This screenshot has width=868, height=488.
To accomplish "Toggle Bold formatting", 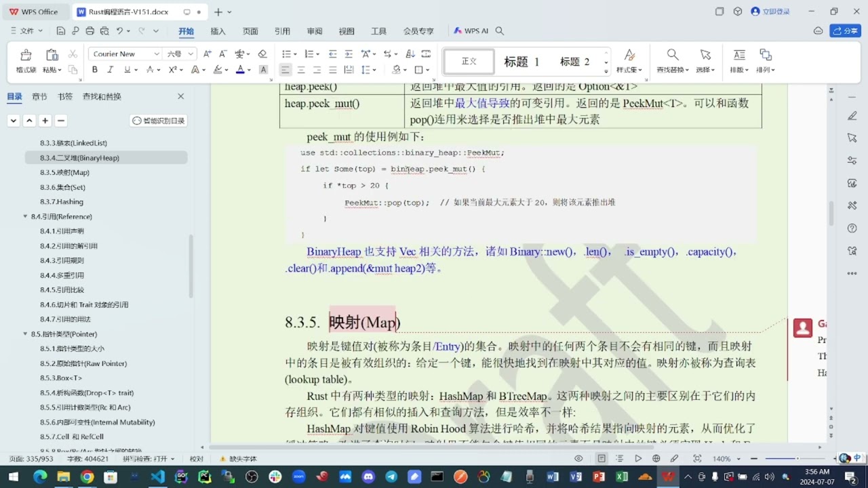I will coord(94,70).
